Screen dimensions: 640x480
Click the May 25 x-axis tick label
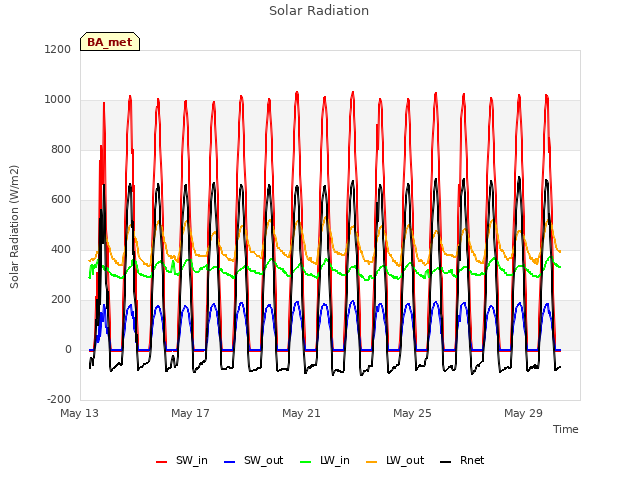click(412, 413)
